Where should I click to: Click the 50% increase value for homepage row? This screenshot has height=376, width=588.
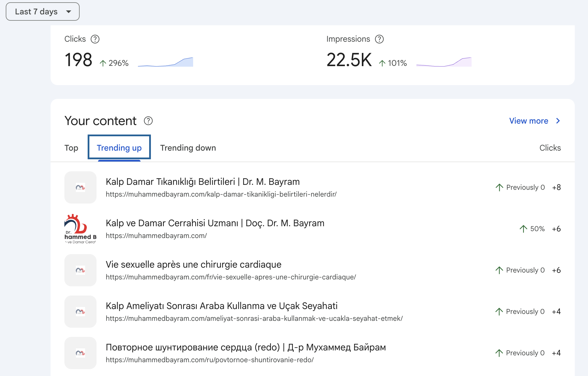tap(537, 229)
